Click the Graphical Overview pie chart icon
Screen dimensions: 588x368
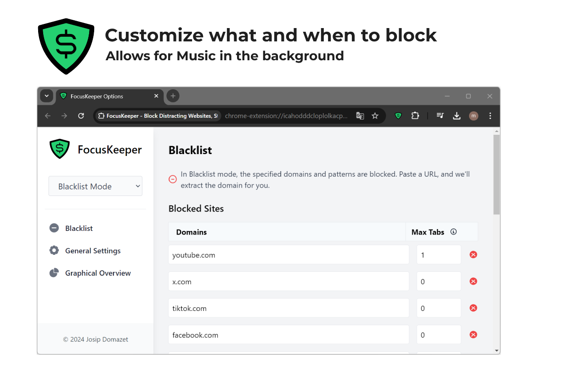pos(54,273)
